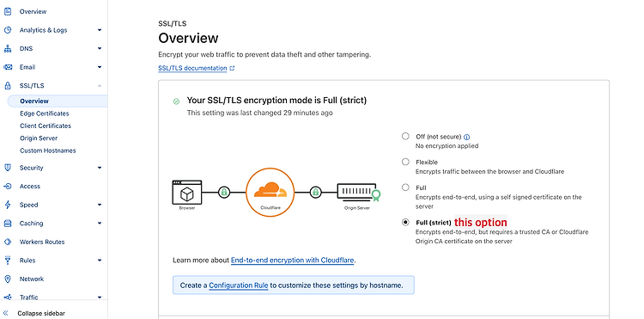Click the Security shield icon

point(8,168)
